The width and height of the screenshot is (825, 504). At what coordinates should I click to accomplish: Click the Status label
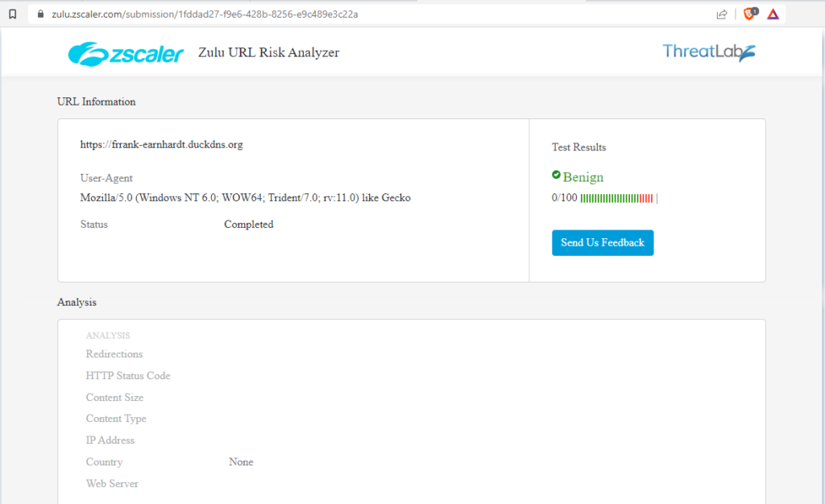point(93,225)
